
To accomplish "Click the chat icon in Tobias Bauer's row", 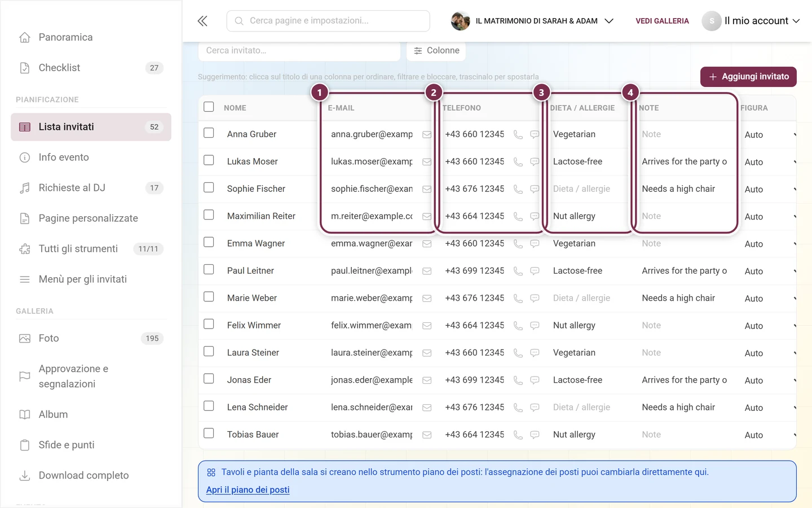I will click(x=535, y=435).
